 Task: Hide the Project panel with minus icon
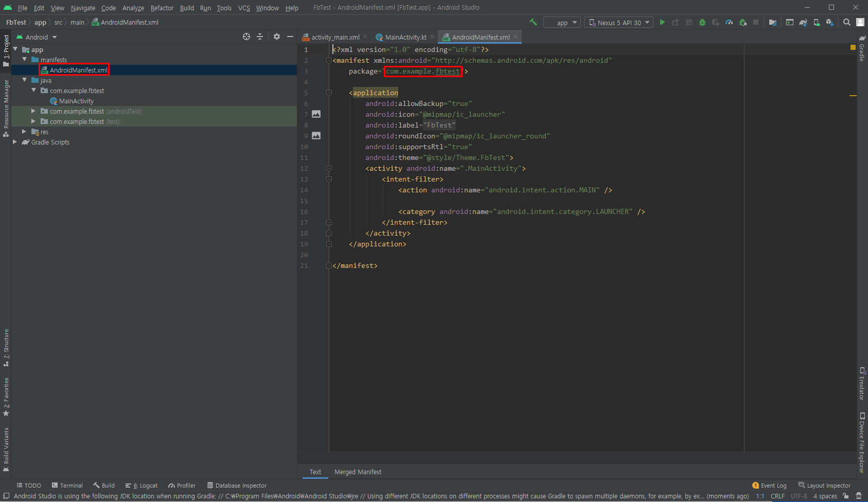click(290, 37)
